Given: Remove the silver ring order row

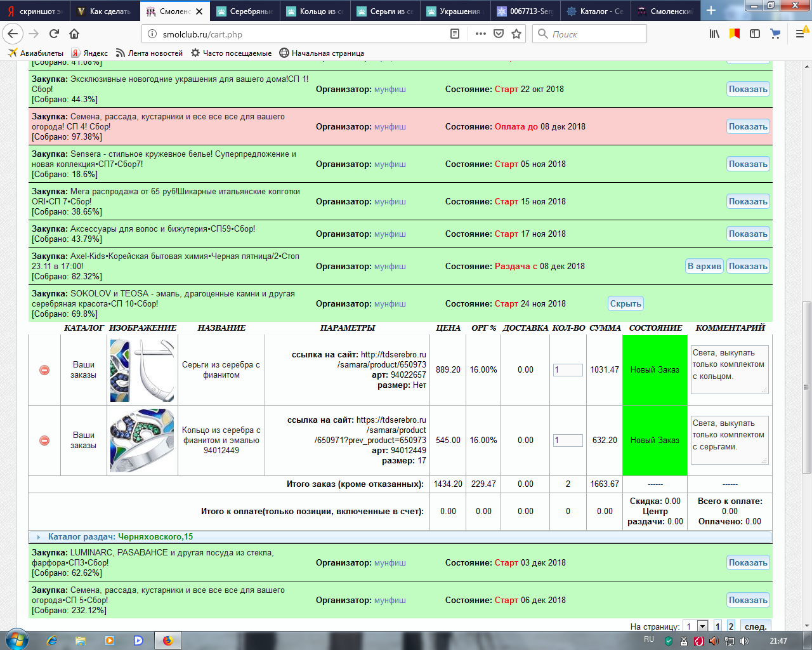Looking at the screenshot, I should click(x=44, y=440).
